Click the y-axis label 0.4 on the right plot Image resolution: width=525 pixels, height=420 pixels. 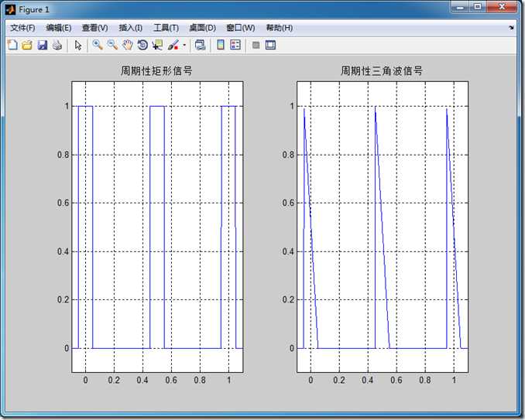tap(288, 251)
